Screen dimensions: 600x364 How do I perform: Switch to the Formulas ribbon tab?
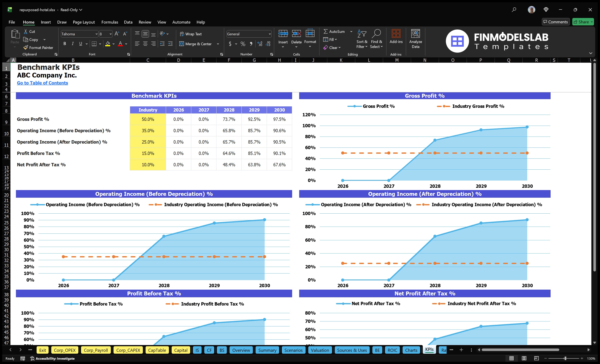tap(110, 22)
